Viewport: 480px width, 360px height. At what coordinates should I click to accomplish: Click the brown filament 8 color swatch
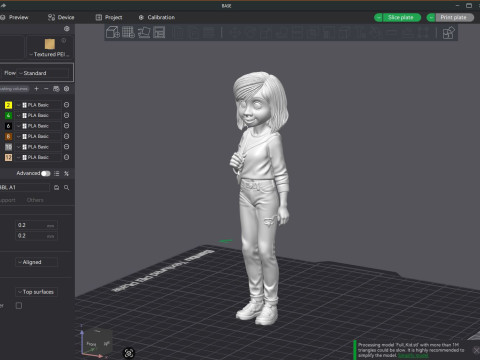[8, 136]
